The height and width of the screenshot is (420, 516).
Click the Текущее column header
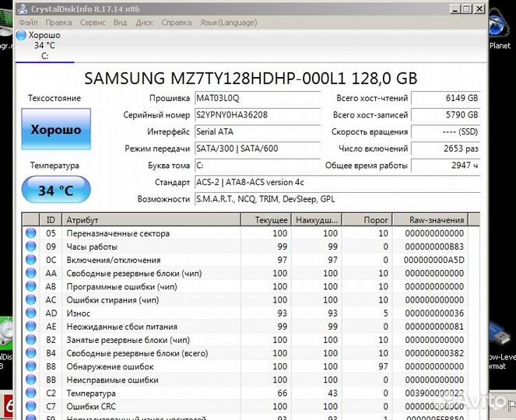[266, 219]
